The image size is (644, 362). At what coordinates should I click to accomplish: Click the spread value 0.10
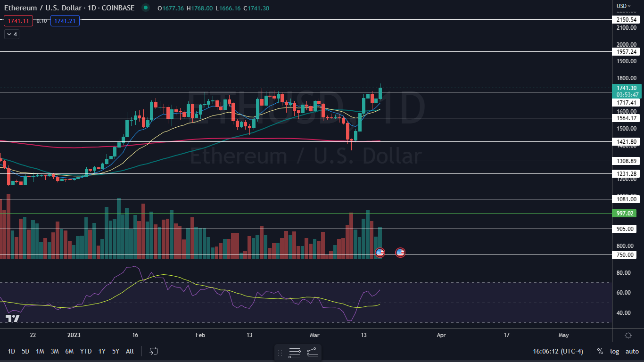click(41, 21)
